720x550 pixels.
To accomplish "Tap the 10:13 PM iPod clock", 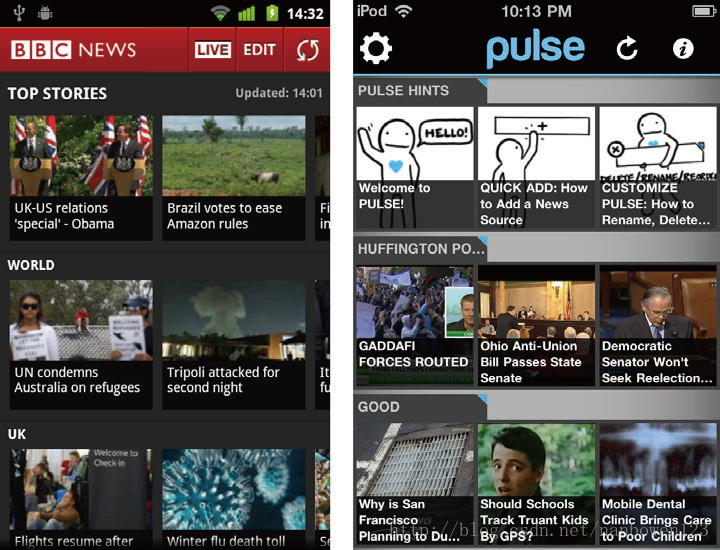I will coord(536,11).
